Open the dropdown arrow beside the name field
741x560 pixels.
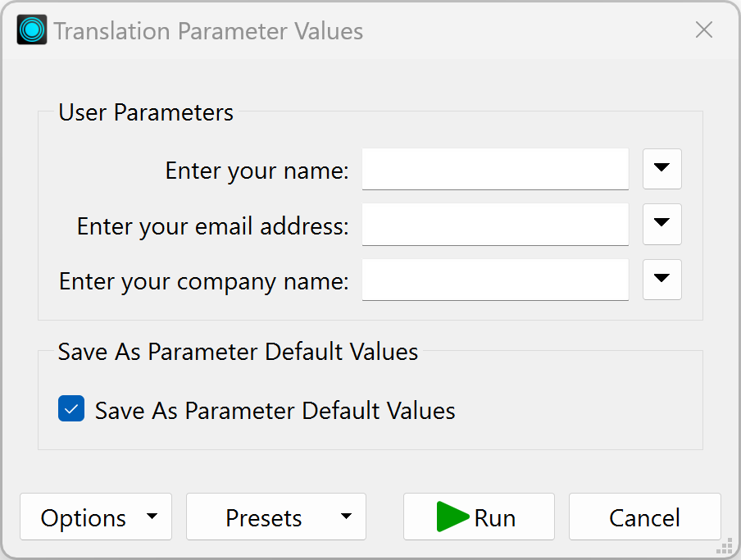pos(661,168)
